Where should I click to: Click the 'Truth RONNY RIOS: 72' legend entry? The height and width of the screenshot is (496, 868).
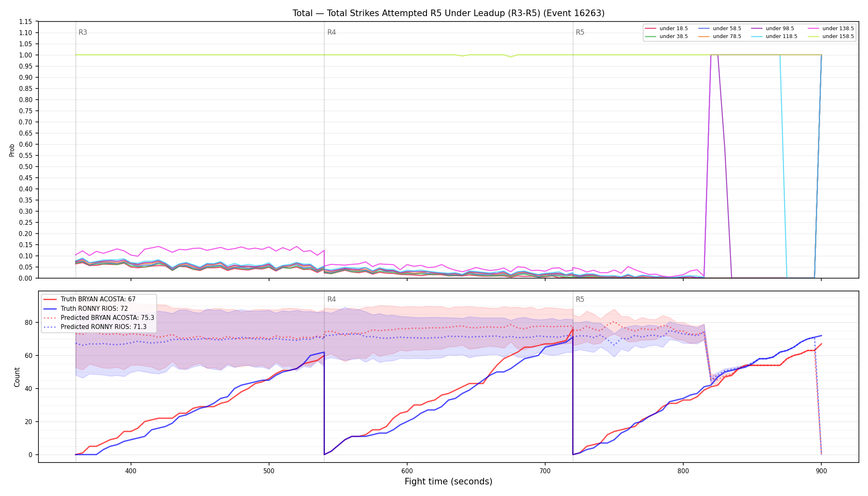tap(86, 308)
